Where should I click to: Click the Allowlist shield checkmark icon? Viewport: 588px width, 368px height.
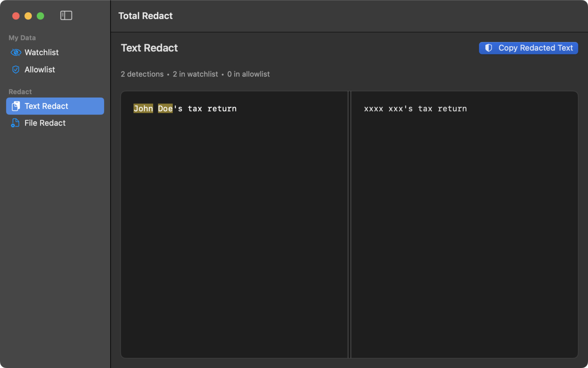[16, 70]
